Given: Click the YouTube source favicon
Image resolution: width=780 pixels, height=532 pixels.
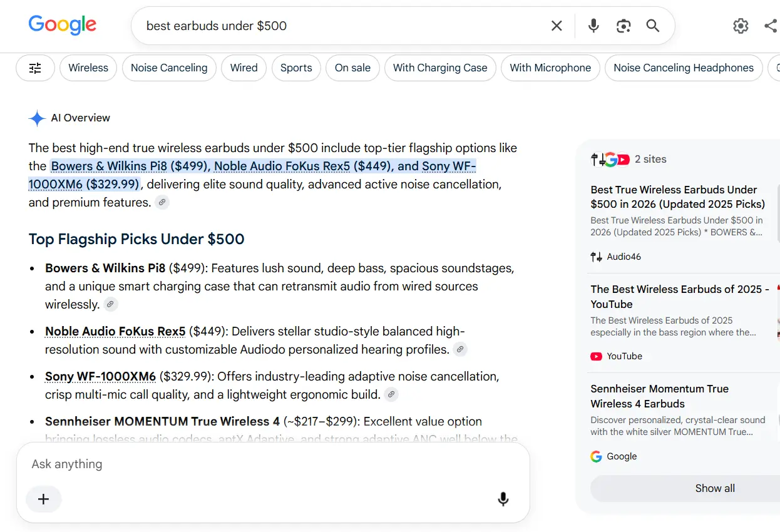Looking at the screenshot, I should click(596, 356).
